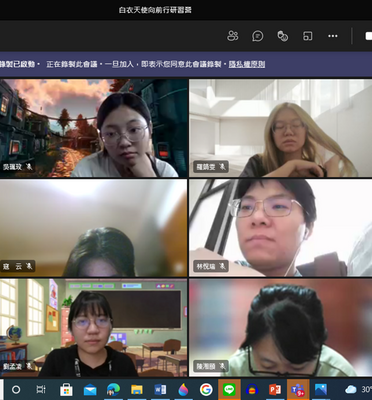Image resolution: width=372 pixels, height=400 pixels.
Task: Open the Mail app from taskbar
Action: [90, 389]
